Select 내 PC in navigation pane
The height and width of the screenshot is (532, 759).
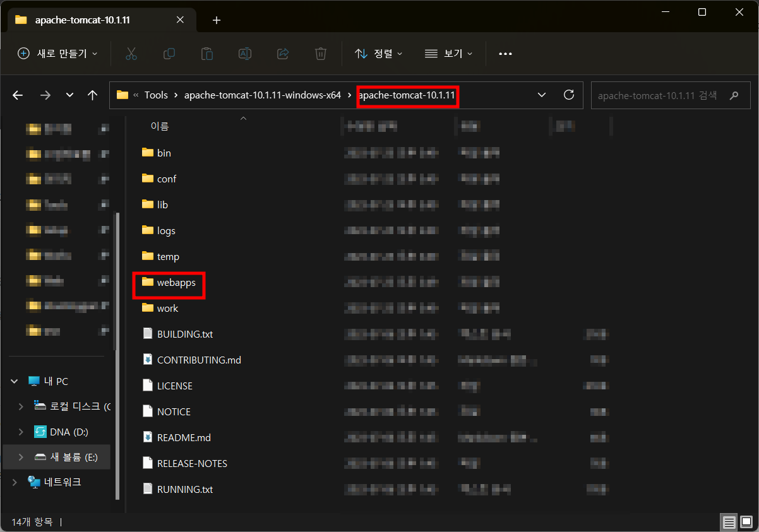point(48,381)
